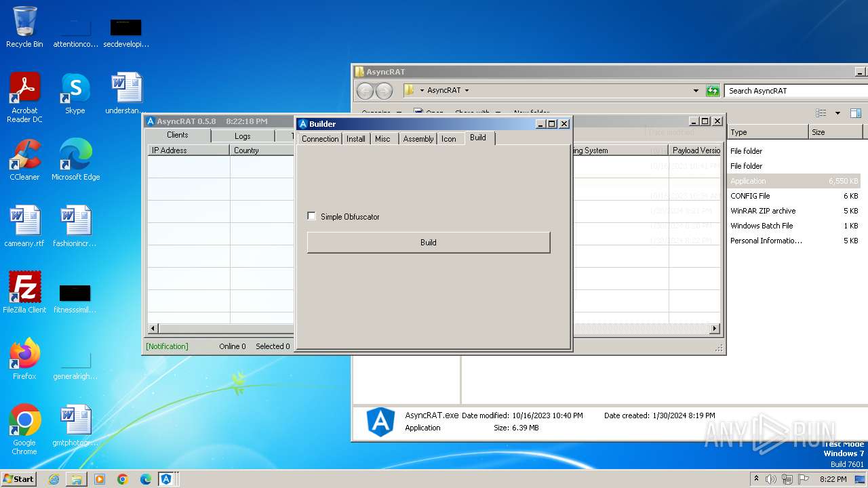Screen dimensions: 868x488
Task: Select the fashionincr desktop document
Action: [75, 226]
